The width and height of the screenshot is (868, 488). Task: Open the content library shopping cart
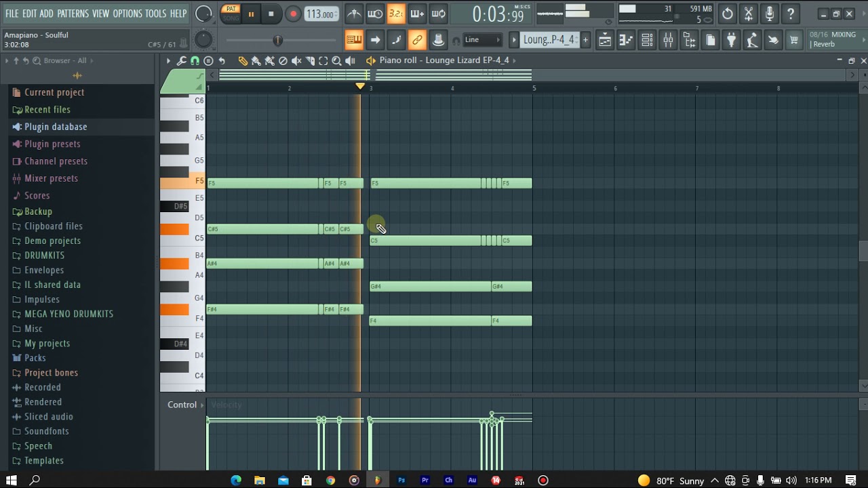[x=794, y=41]
